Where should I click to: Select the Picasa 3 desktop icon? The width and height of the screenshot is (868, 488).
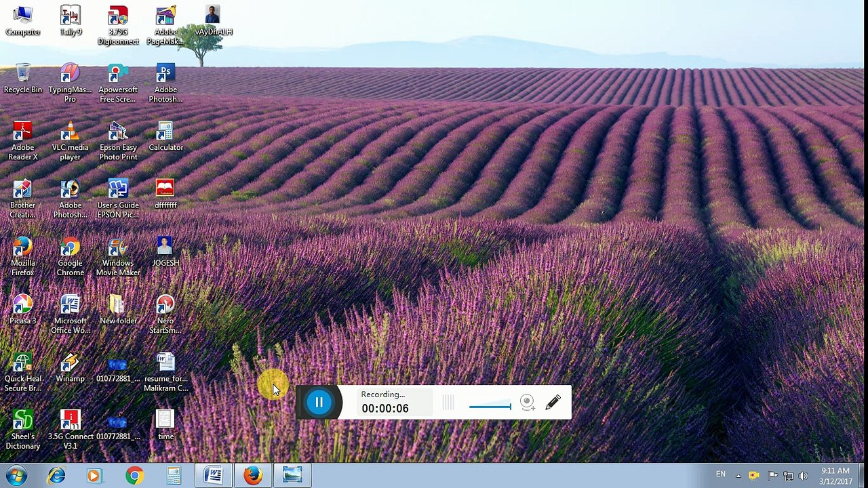(x=22, y=308)
